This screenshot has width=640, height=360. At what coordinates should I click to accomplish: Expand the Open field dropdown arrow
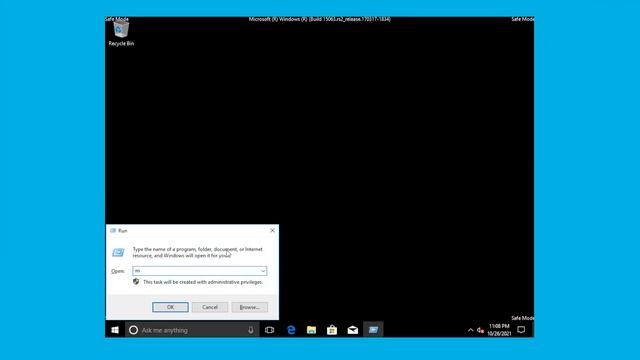tap(263, 271)
